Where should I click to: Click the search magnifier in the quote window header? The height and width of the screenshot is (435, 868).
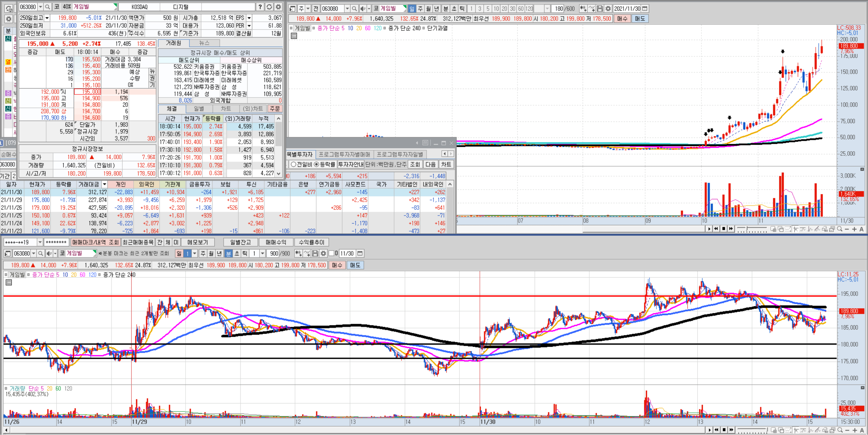48,7
